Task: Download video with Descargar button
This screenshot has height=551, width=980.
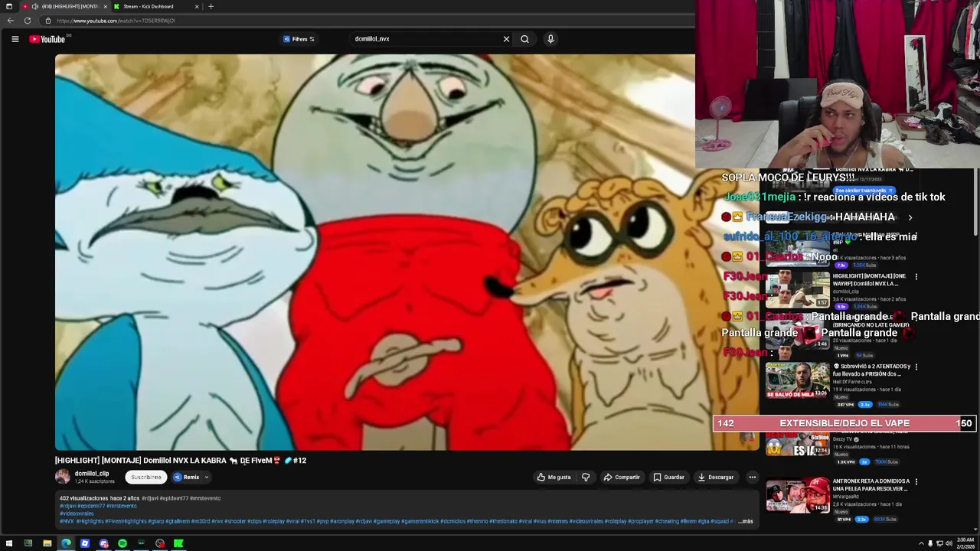Action: click(x=716, y=477)
